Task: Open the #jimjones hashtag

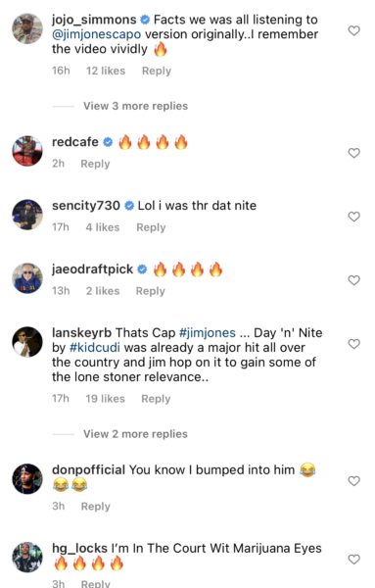Action: 208,333
